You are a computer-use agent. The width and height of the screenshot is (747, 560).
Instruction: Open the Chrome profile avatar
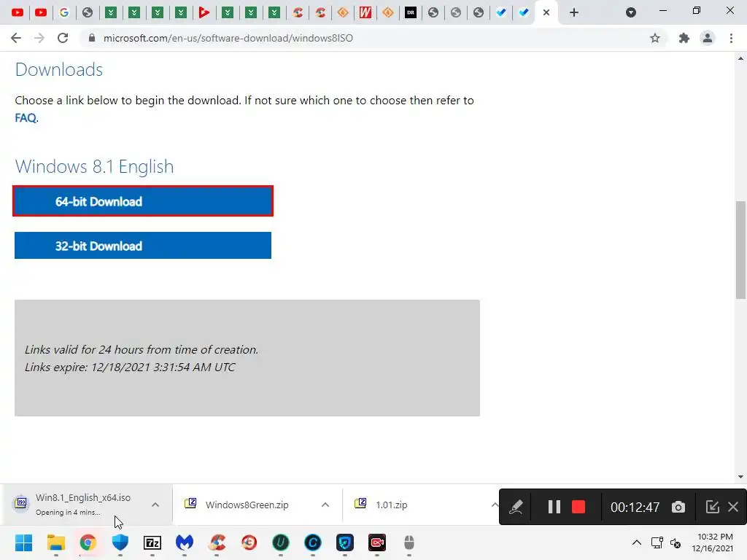(x=708, y=38)
